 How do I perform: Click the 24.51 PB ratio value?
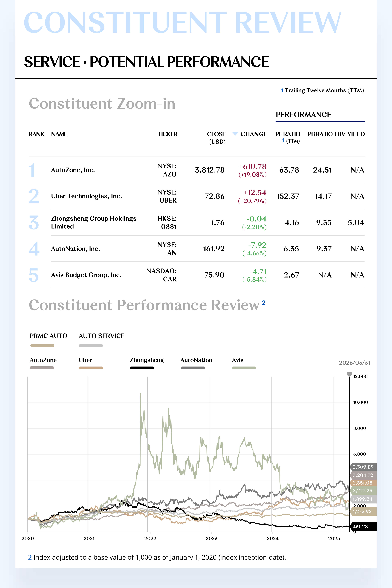pyautogui.click(x=322, y=170)
